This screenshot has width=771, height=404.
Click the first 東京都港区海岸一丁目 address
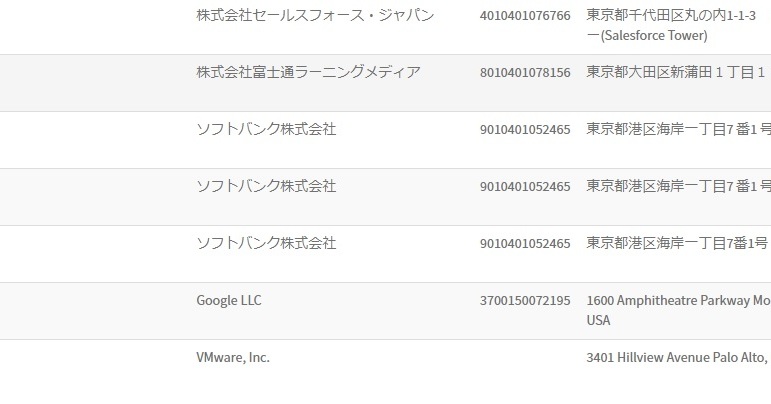click(x=678, y=129)
